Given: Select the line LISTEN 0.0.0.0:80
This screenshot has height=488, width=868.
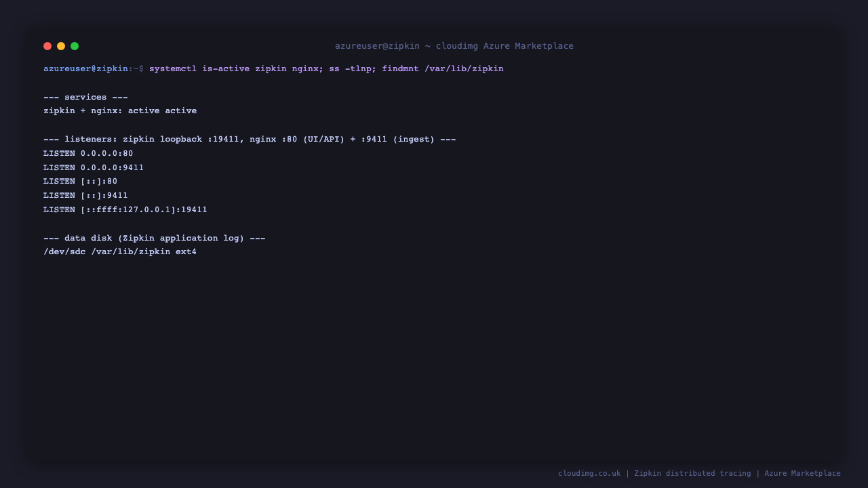Looking at the screenshot, I should click(88, 153).
